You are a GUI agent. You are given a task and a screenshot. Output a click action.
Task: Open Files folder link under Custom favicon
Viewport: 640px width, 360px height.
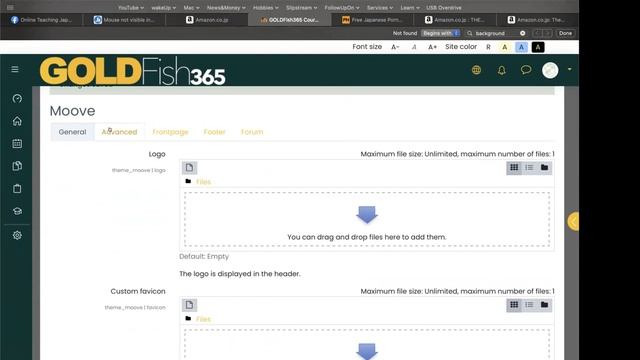pyautogui.click(x=203, y=319)
